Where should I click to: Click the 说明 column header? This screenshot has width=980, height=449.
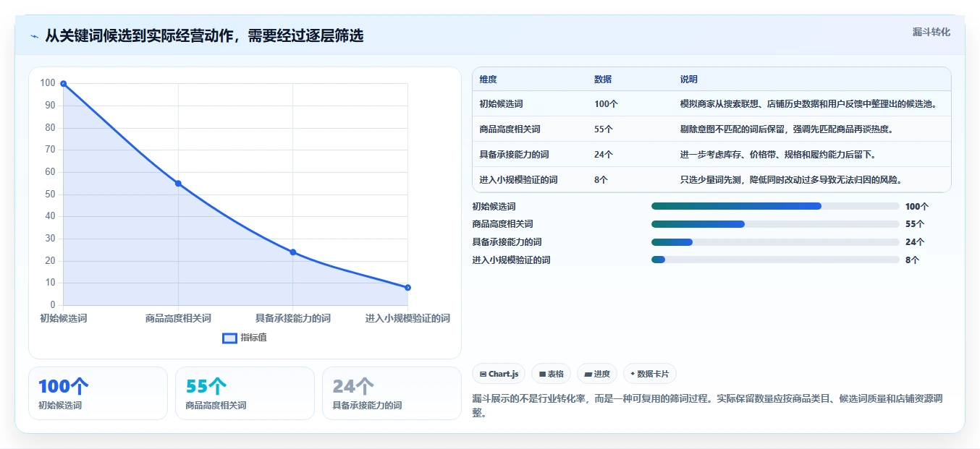[689, 80]
